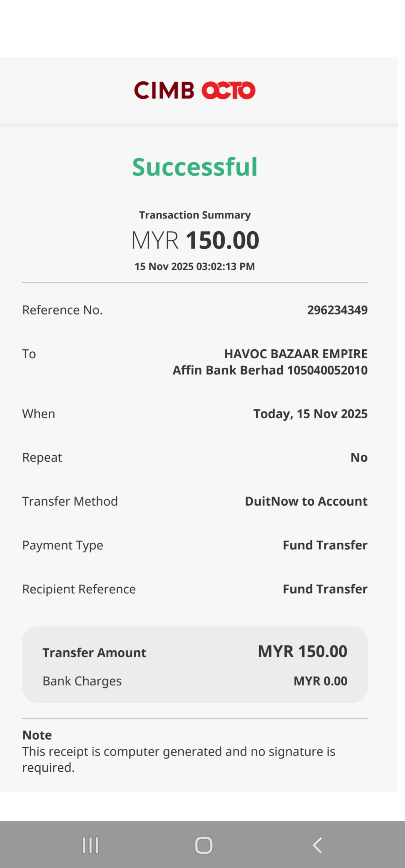This screenshot has width=405, height=868.
Task: Tap the Reference No. label
Action: tap(62, 310)
